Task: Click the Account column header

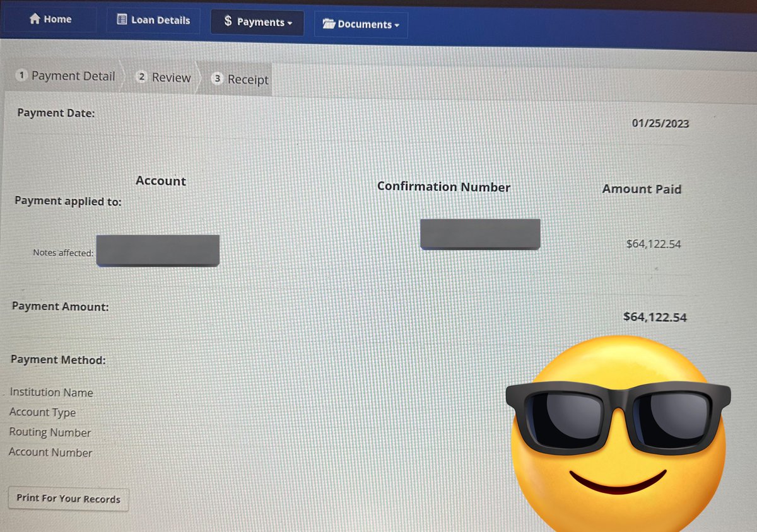Action: (161, 181)
